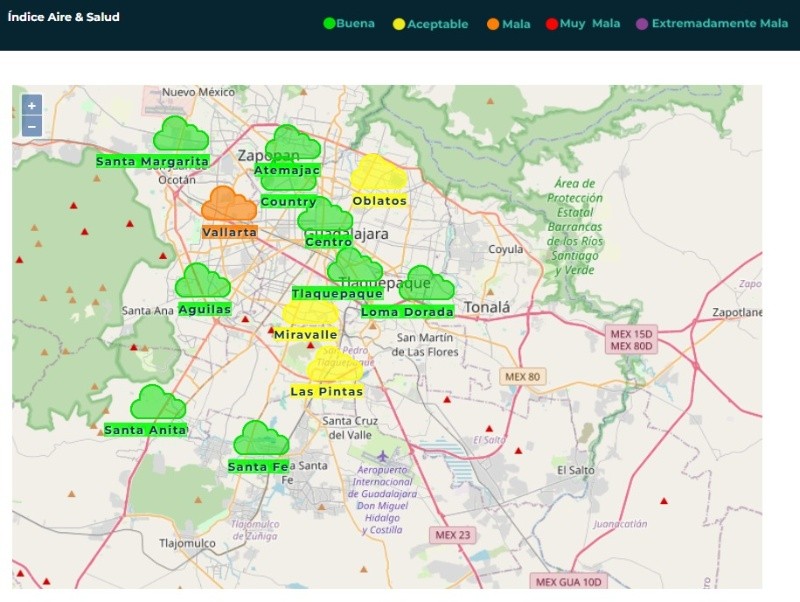Screen dimensions: 800x602
Task: Click the Tlaquepaque station label
Action: click(x=337, y=294)
